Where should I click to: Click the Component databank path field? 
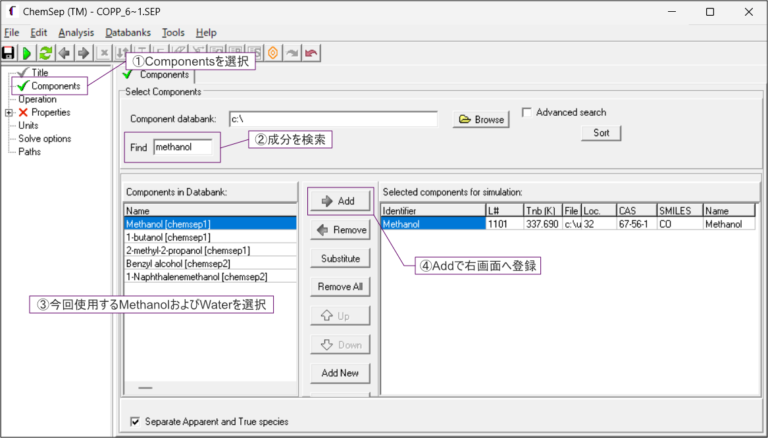pyautogui.click(x=333, y=119)
